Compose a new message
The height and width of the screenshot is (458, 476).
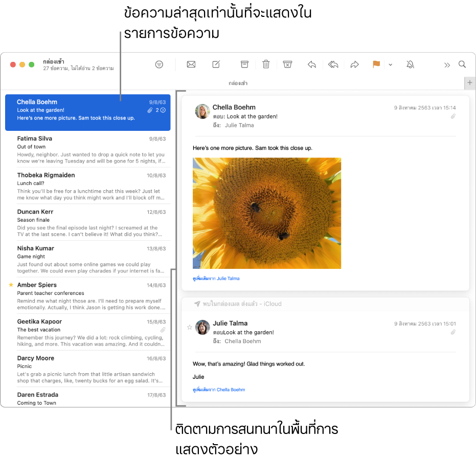pyautogui.click(x=216, y=64)
